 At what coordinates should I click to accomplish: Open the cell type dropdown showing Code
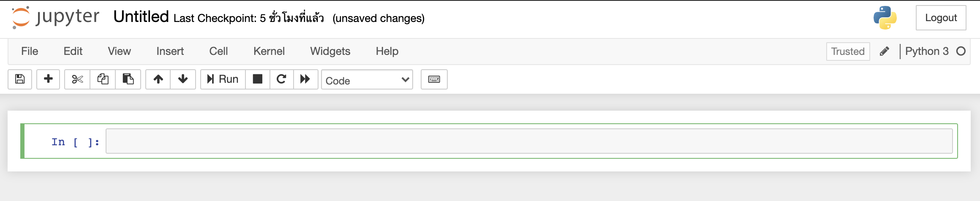(367, 80)
